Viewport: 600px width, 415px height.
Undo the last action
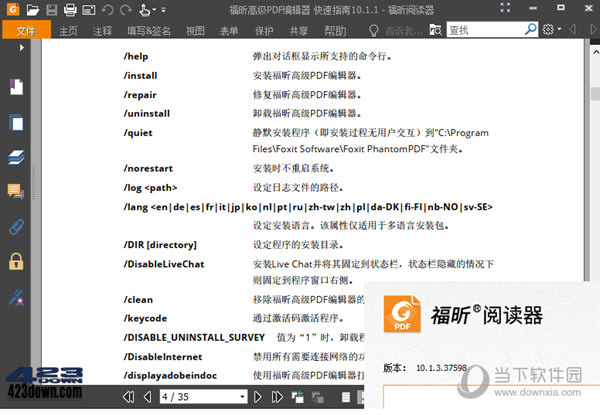[108, 10]
